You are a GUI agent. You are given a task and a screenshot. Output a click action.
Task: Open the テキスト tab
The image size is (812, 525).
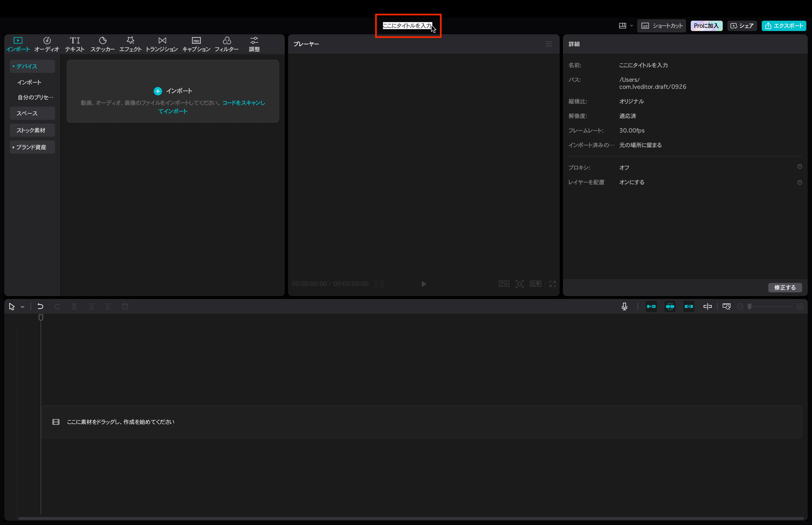tap(75, 44)
